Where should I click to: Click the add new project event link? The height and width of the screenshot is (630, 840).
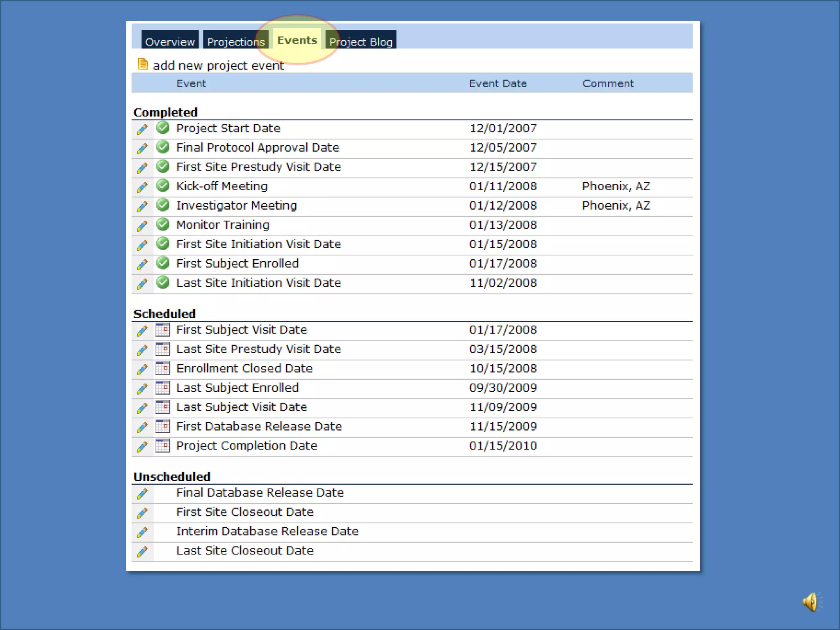click(x=218, y=66)
